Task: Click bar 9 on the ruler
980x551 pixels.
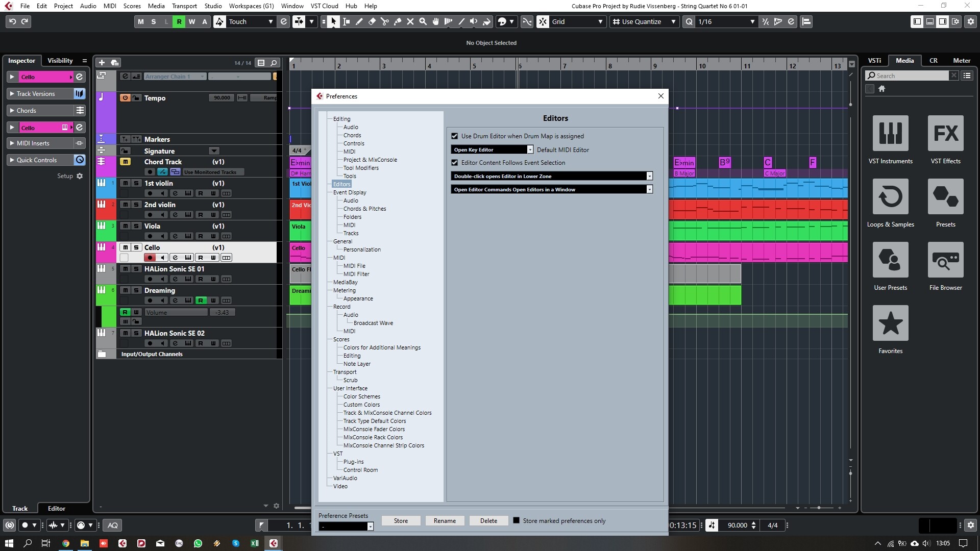Action: pyautogui.click(x=655, y=65)
